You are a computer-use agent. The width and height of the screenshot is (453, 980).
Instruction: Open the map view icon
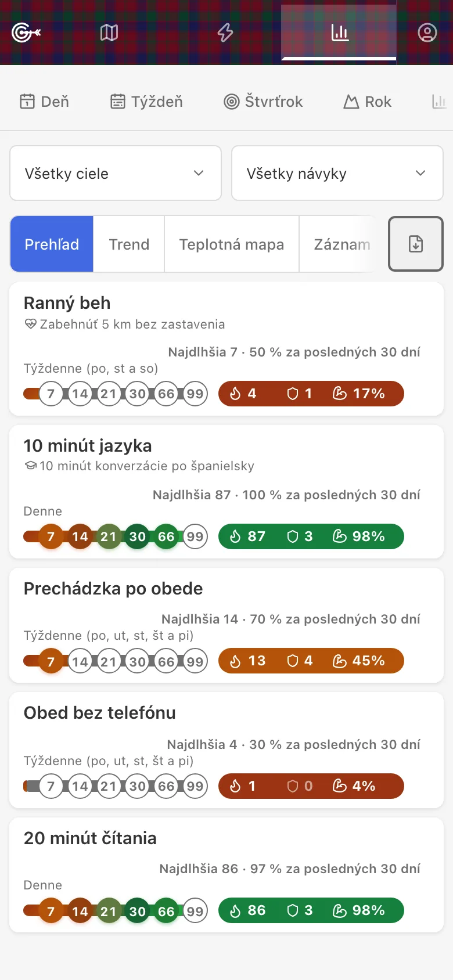coord(109,33)
